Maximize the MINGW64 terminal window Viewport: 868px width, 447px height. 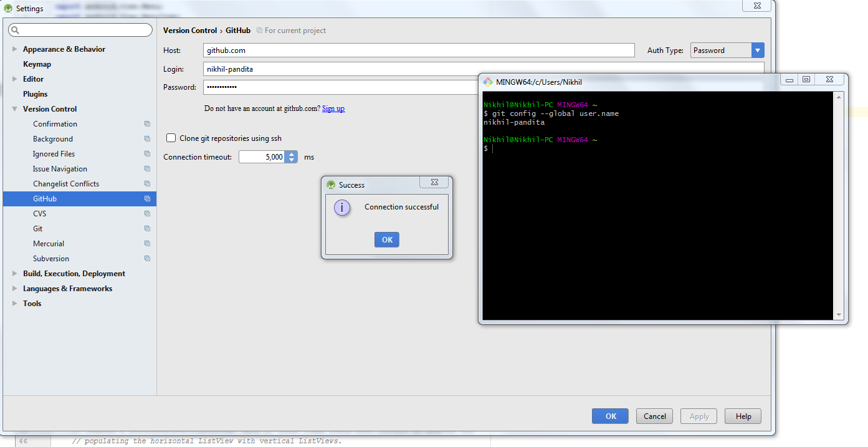[806, 80]
